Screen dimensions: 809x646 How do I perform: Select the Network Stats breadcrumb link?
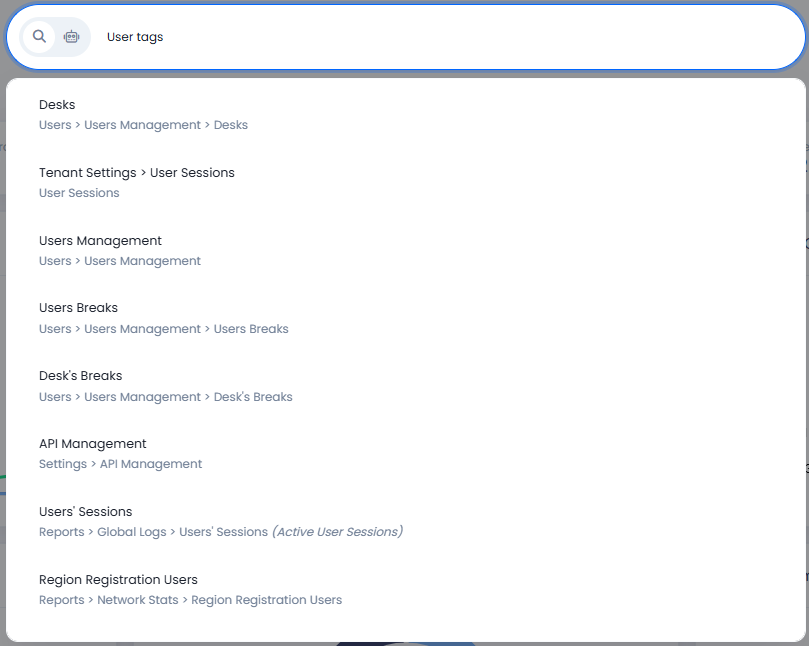tap(138, 600)
